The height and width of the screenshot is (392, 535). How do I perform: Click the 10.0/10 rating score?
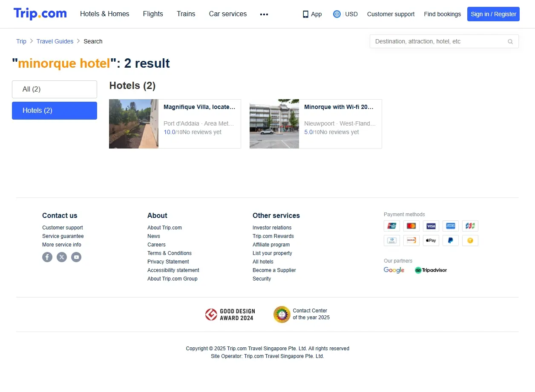pyautogui.click(x=173, y=132)
